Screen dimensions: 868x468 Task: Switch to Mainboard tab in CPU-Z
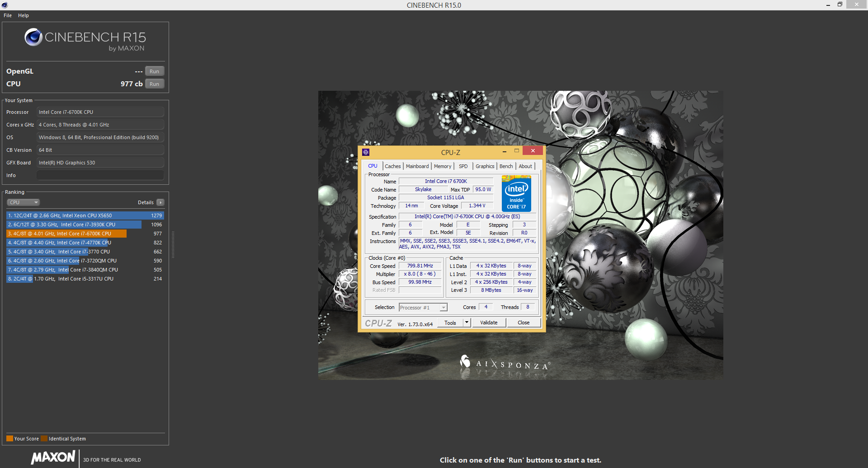click(417, 166)
